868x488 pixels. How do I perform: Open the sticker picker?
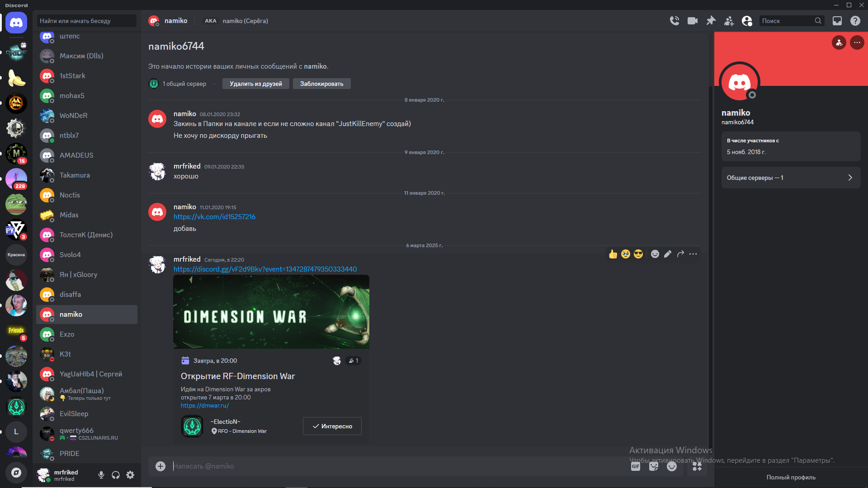(654, 466)
